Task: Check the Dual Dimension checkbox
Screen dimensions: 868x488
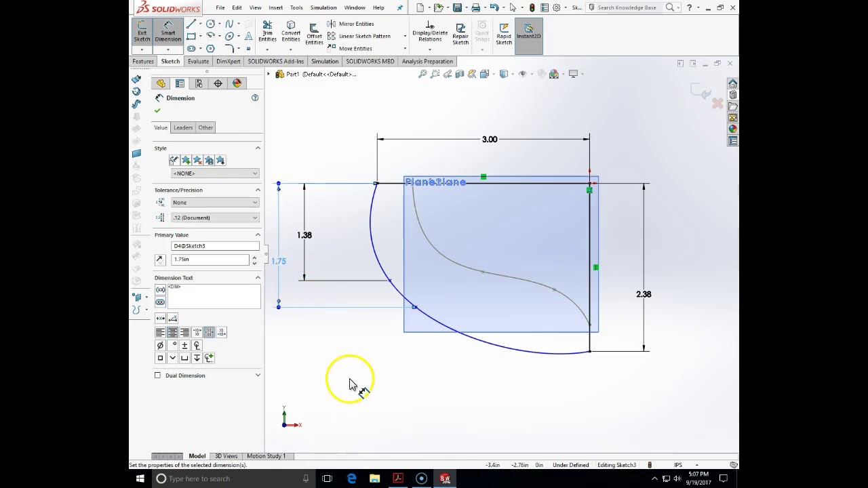Action: tap(158, 375)
